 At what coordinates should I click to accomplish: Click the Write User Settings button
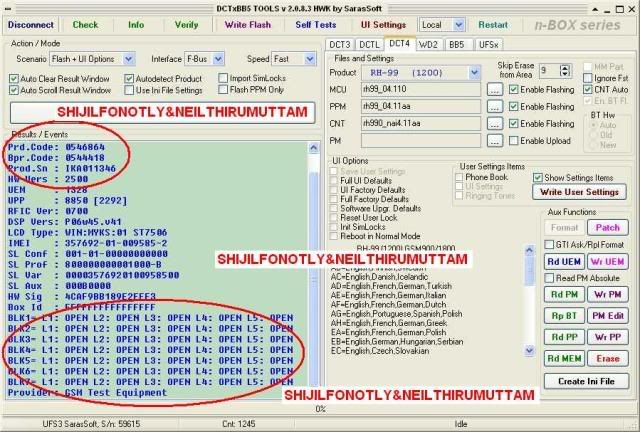[579, 192]
